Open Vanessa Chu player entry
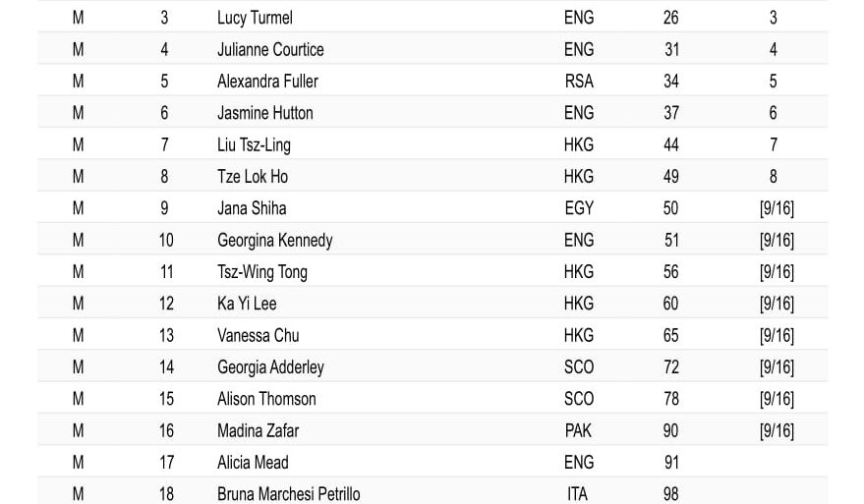Image resolution: width=864 pixels, height=504 pixels. coord(258,335)
